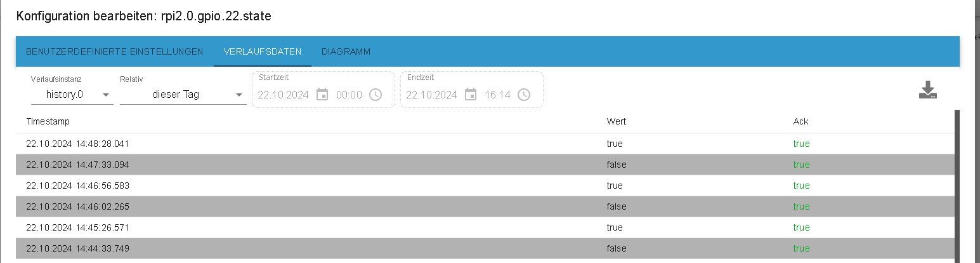Select the row with timestamp 14:46:02.265
Image resolution: width=980 pixels, height=263 pixels.
tap(485, 206)
